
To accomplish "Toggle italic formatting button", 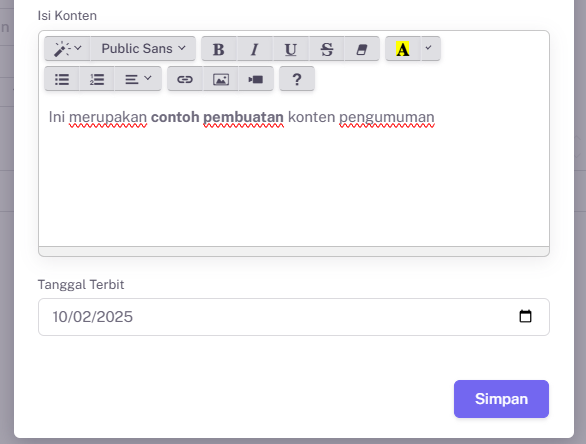I will coord(255,49).
